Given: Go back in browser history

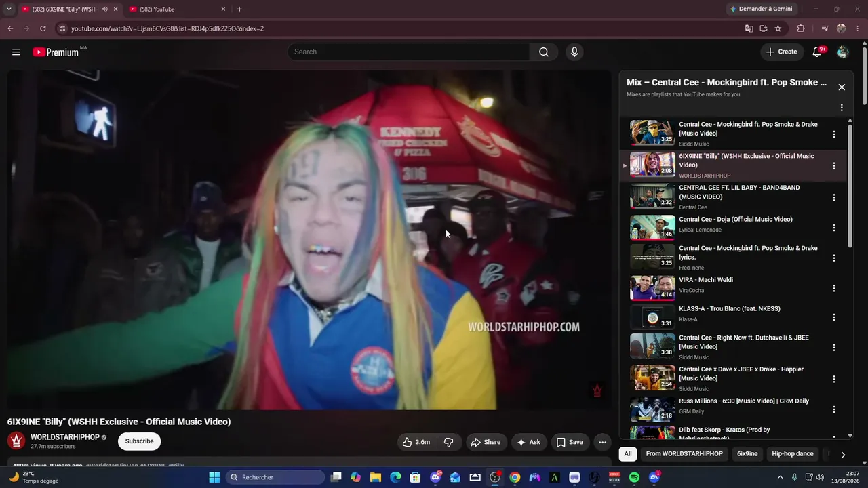Looking at the screenshot, I should [10, 28].
